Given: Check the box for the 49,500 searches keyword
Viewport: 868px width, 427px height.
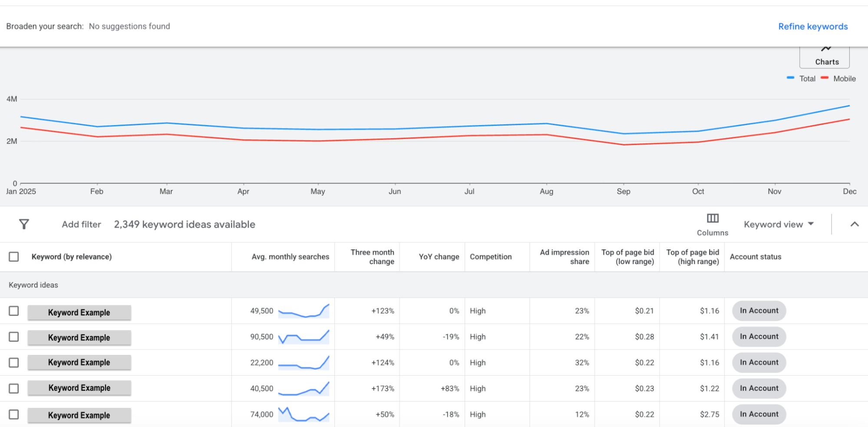Looking at the screenshot, I should point(14,311).
